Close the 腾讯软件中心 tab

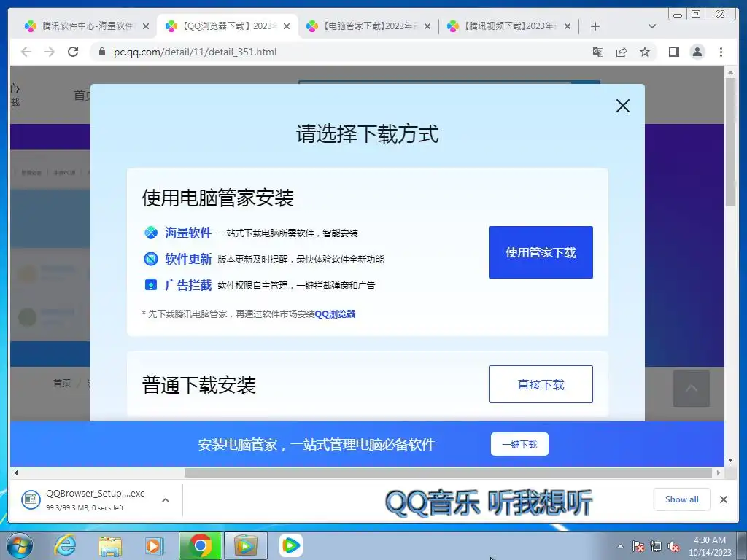146,27
